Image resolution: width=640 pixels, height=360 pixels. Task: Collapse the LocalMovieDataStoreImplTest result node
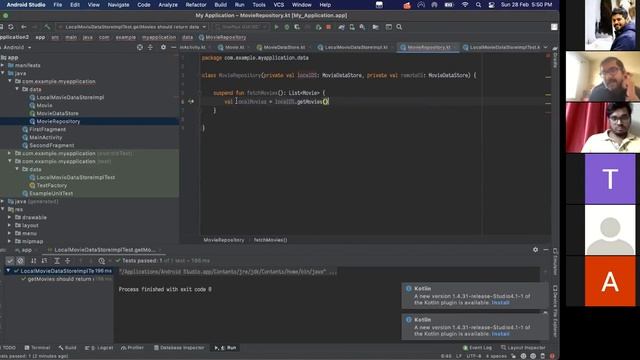point(8,271)
